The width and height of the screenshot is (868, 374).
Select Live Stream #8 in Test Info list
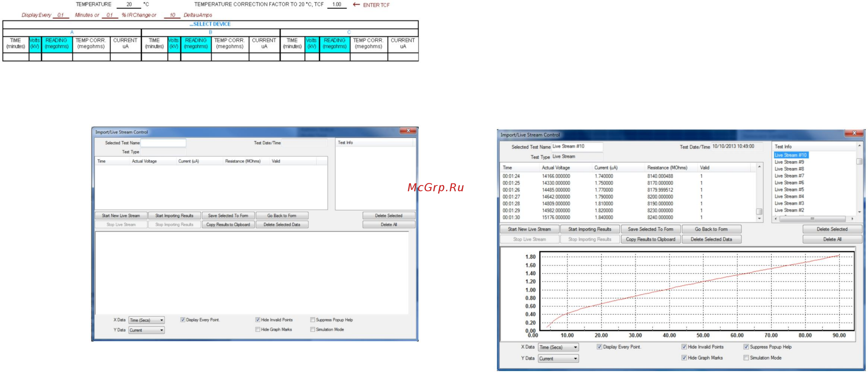[x=789, y=169]
